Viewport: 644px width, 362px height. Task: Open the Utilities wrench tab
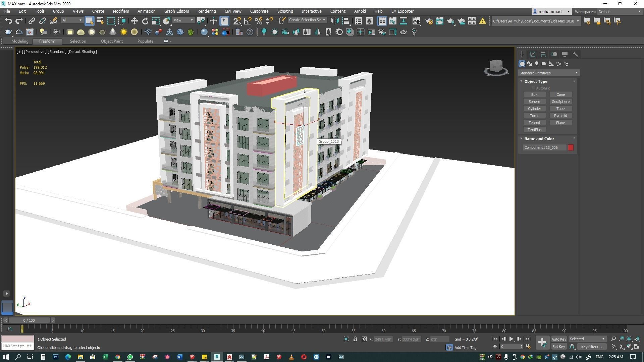576,54
